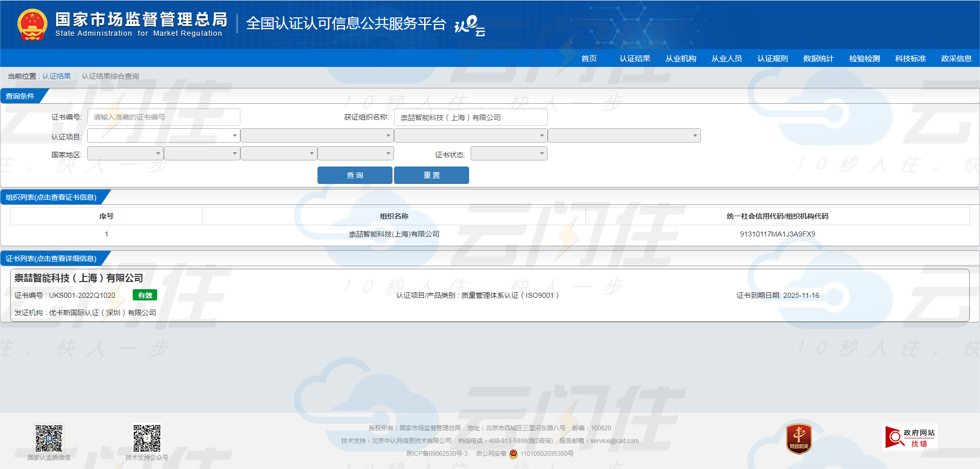Click service@cait.com email text
The image size is (980, 469).
coord(615,441)
